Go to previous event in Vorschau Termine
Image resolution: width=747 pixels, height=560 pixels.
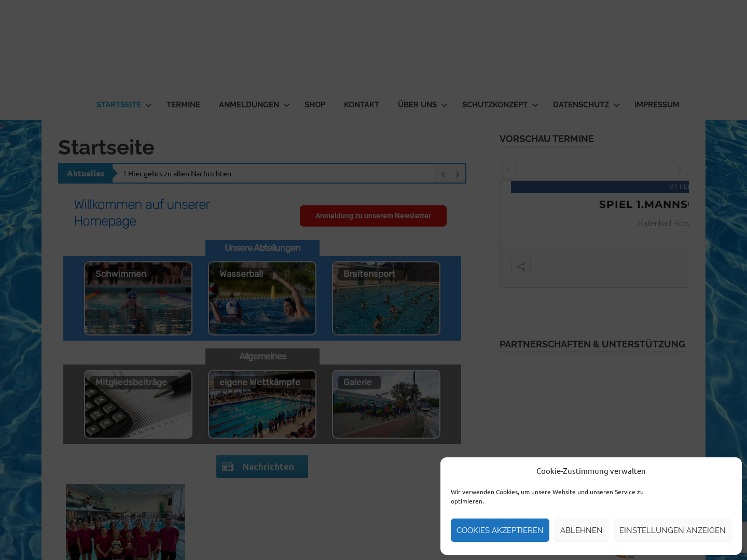[509, 170]
